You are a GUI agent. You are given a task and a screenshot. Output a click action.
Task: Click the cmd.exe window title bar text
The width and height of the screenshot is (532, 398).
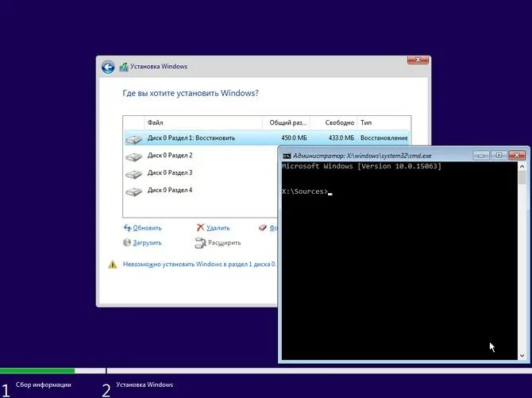[x=362, y=156]
